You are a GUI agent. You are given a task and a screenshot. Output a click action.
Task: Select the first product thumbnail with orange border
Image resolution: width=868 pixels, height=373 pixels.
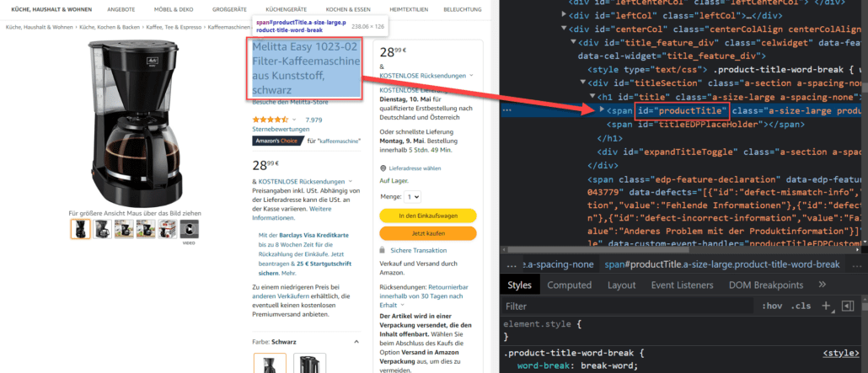tap(80, 228)
